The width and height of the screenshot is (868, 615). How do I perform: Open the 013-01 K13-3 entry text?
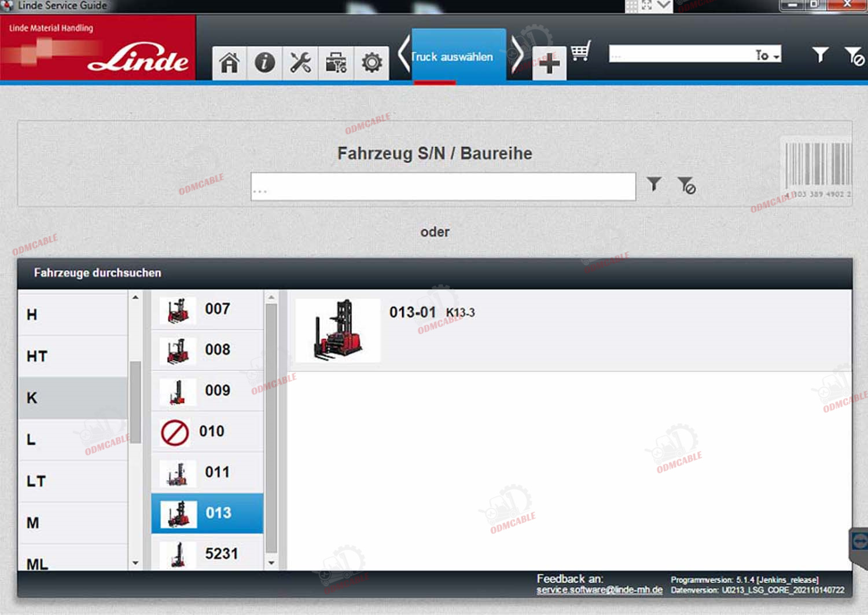432,312
